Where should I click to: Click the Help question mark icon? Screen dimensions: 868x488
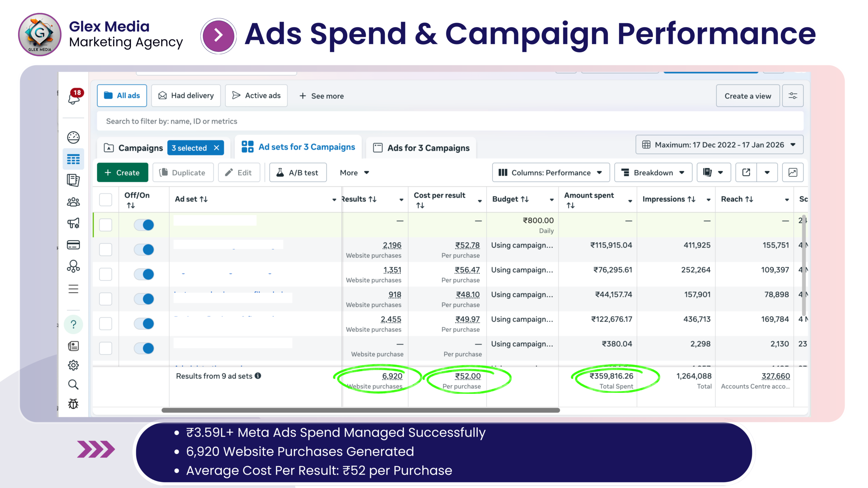(x=73, y=324)
